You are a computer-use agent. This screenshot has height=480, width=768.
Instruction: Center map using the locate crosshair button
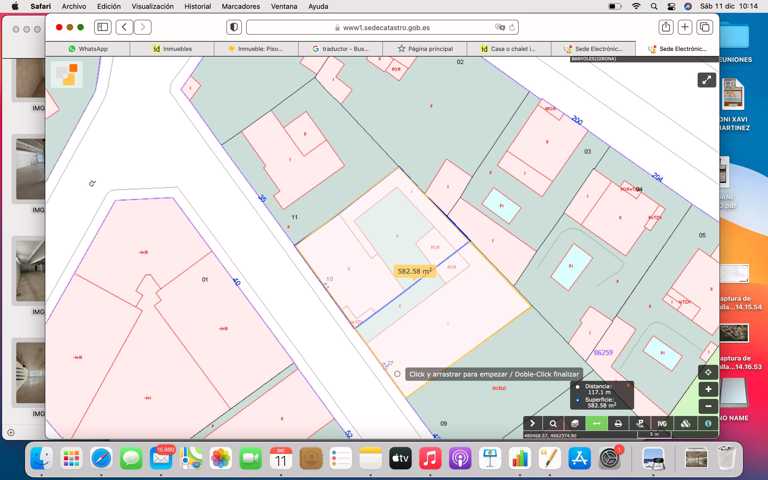click(x=708, y=372)
